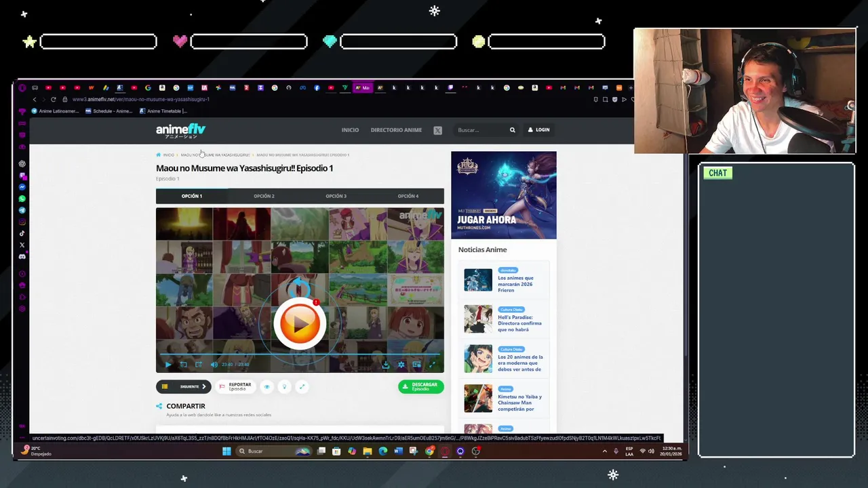Viewport: 868px width, 488px height.
Task: Open the INICIO nav menu item
Action: 350,130
